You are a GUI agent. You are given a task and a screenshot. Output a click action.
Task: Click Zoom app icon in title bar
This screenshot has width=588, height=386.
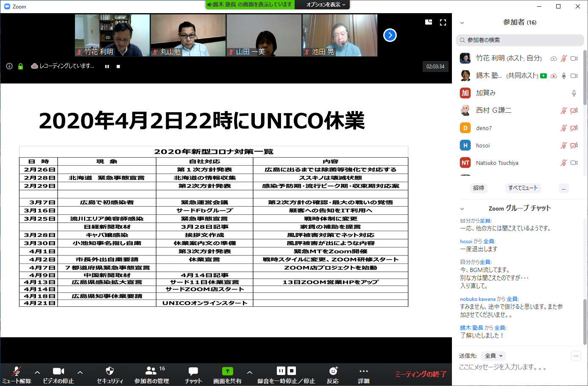pyautogui.click(x=7, y=6)
